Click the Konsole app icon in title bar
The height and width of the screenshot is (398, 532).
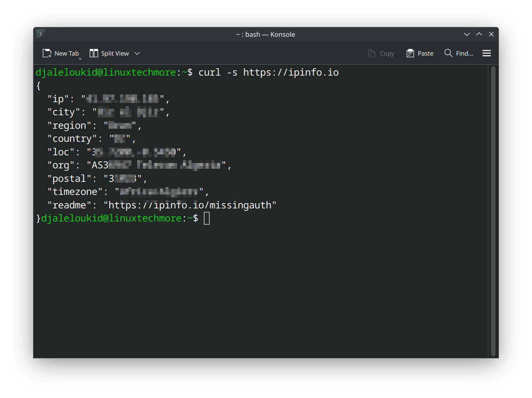point(40,34)
